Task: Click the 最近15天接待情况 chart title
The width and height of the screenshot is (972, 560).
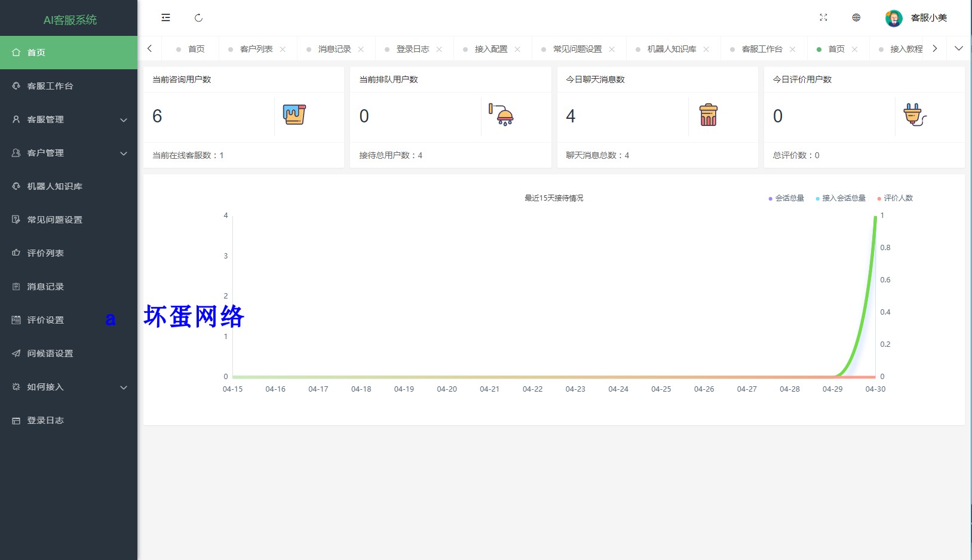Action: 554,198
